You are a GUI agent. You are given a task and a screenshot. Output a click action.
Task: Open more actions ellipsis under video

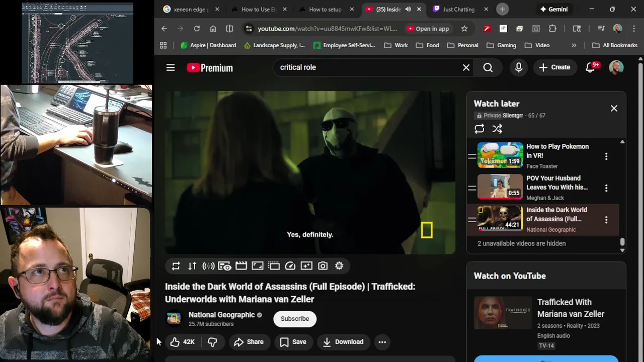pyautogui.click(x=382, y=342)
